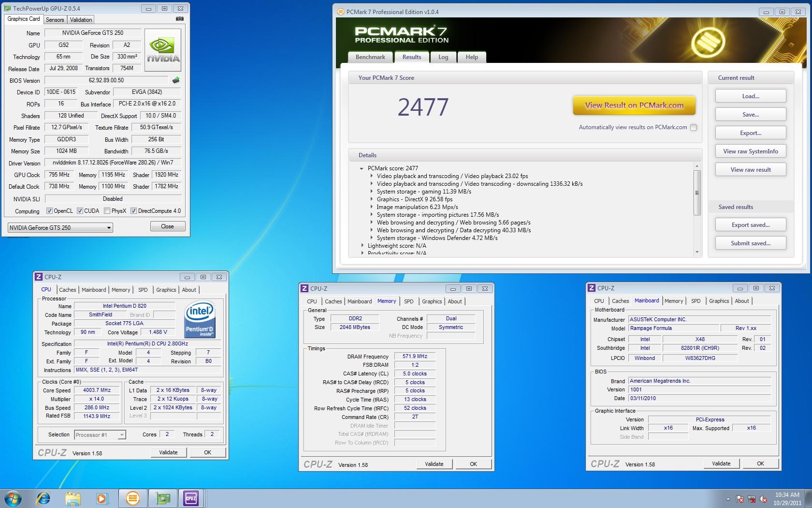Click the network tray icon
Viewport: 812px width, 508px height.
tap(752, 499)
